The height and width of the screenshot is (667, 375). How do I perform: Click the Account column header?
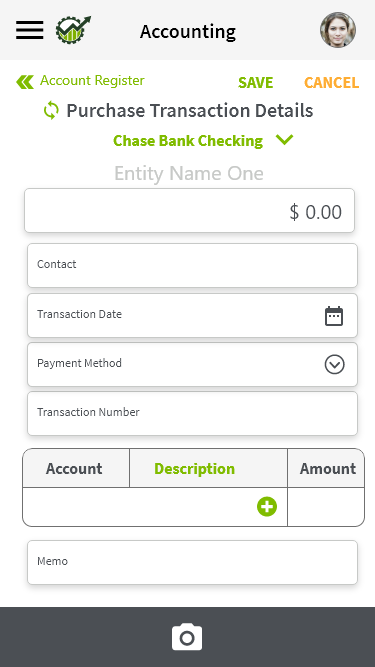pos(74,468)
